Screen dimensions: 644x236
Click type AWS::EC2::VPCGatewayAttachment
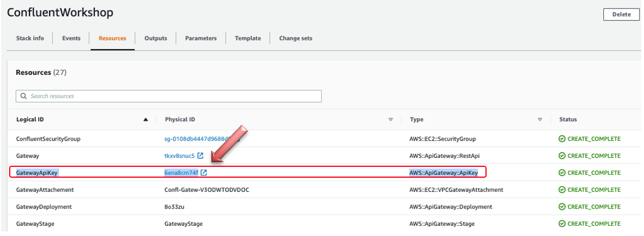456,190
